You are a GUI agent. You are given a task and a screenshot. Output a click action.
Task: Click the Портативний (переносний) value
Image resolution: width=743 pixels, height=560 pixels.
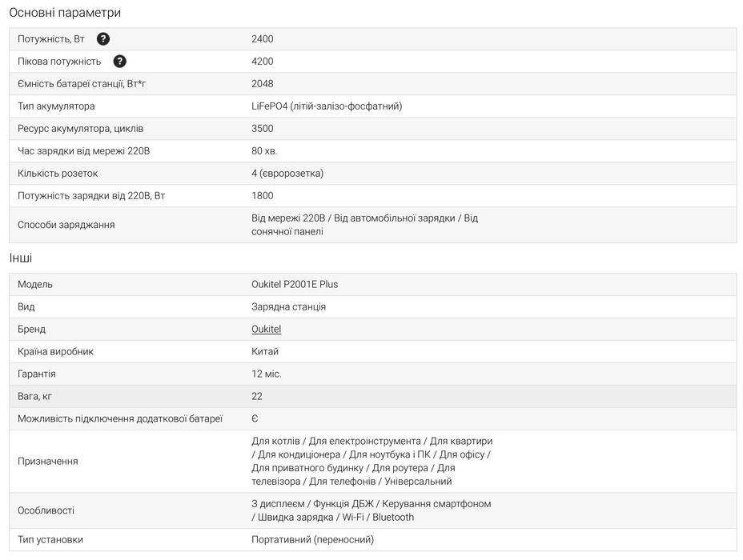[312, 540]
